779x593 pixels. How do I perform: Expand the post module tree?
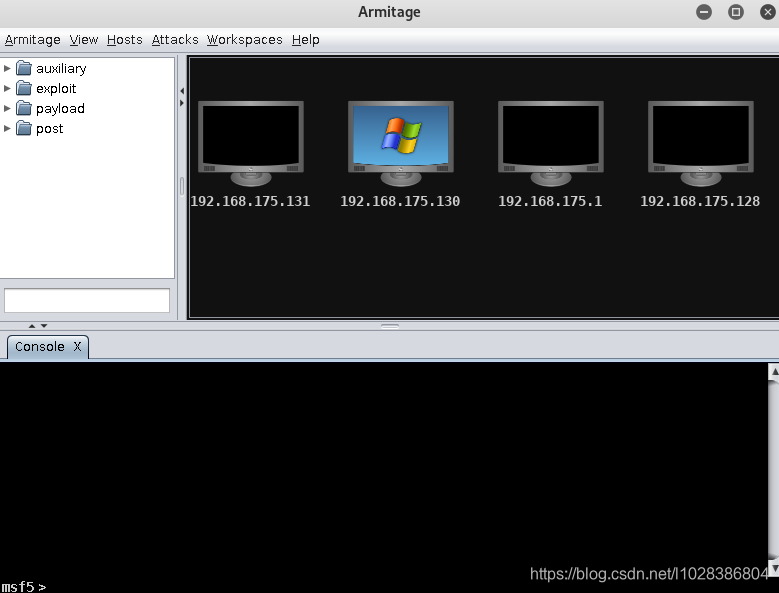pos(7,129)
